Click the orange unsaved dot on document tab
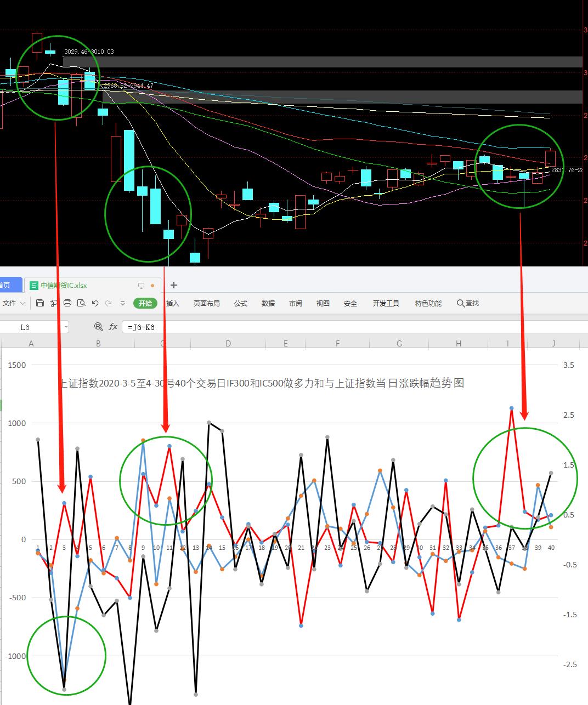The height and width of the screenshot is (705, 588). coord(152,286)
